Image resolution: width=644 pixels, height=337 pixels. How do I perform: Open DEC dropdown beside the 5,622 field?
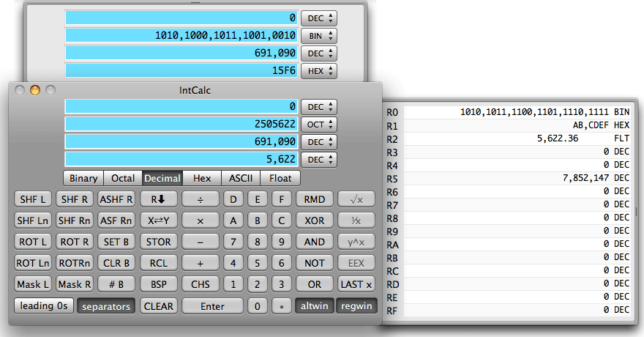[319, 160]
